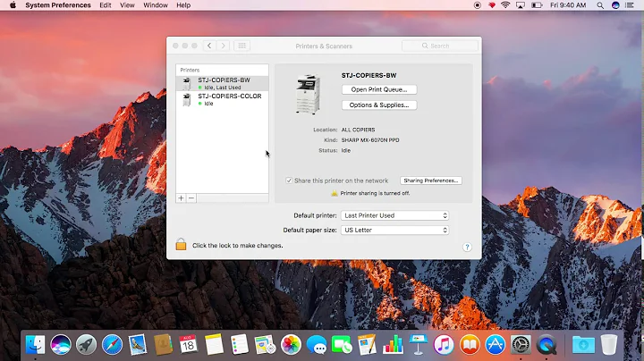Open Numbers bar chart icon in dock
The width and height of the screenshot is (644, 361).
tap(393, 345)
